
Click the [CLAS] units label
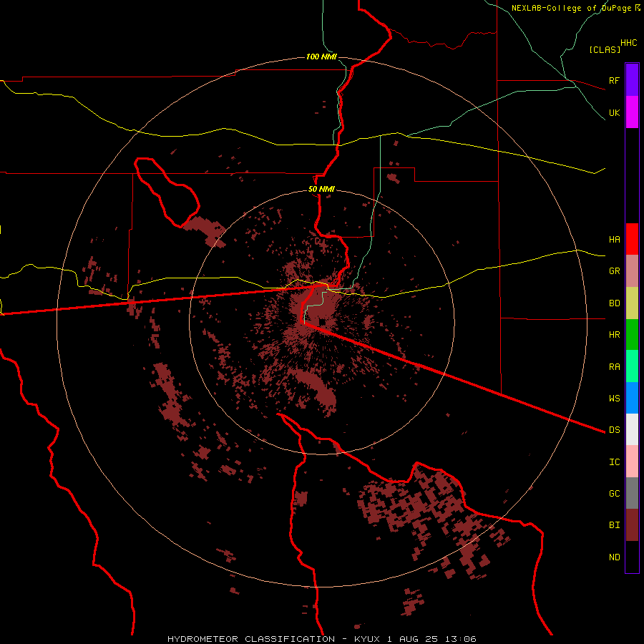(x=605, y=50)
